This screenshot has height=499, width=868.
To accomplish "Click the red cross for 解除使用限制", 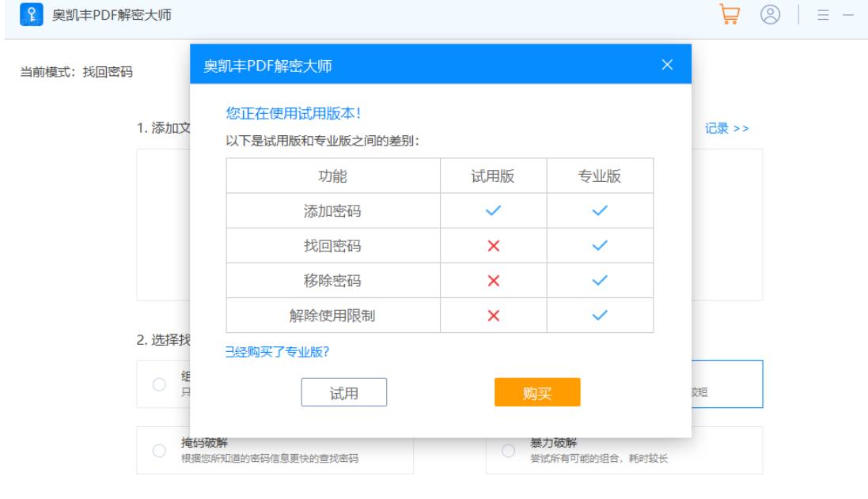I will tap(493, 316).
